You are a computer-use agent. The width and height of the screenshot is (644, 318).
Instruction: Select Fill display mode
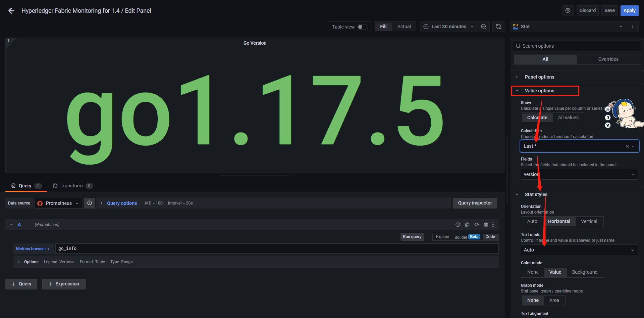click(383, 27)
